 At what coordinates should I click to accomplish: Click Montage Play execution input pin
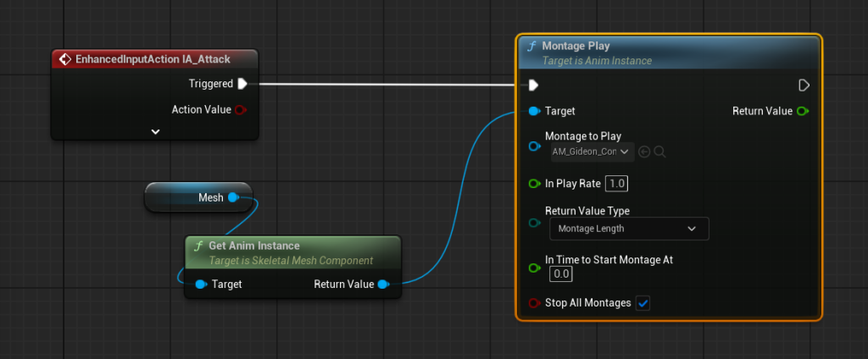(533, 86)
